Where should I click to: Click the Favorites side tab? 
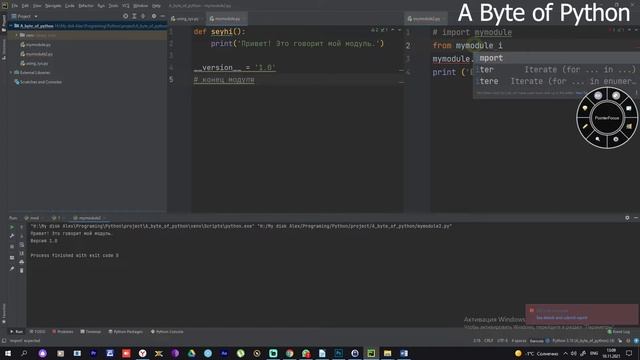(4, 313)
